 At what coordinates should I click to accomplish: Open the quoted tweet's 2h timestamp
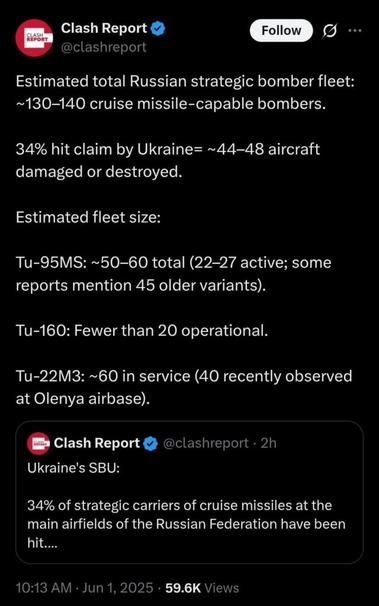coord(269,443)
